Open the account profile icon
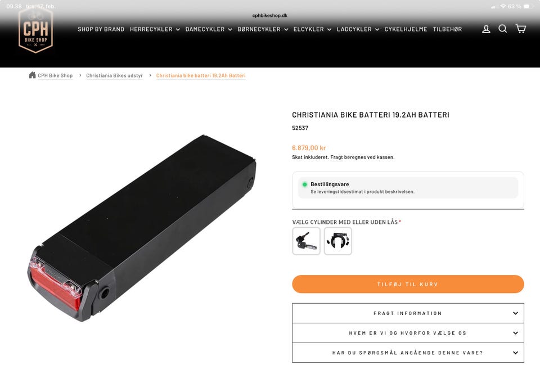This screenshot has width=540, height=392. click(486, 29)
